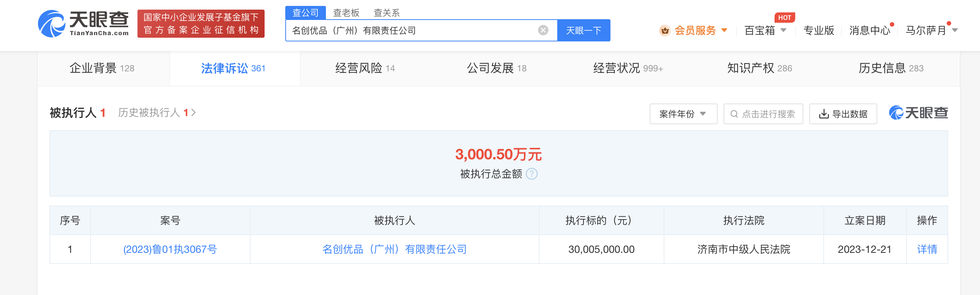This screenshot has width=980, height=295.
Task: Open 详情 for the first row
Action: (926, 249)
